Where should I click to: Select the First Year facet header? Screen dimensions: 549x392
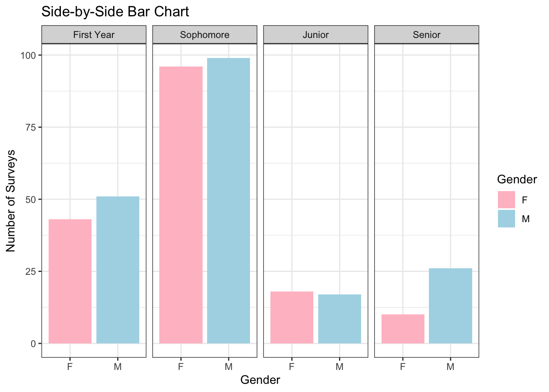[x=94, y=35]
